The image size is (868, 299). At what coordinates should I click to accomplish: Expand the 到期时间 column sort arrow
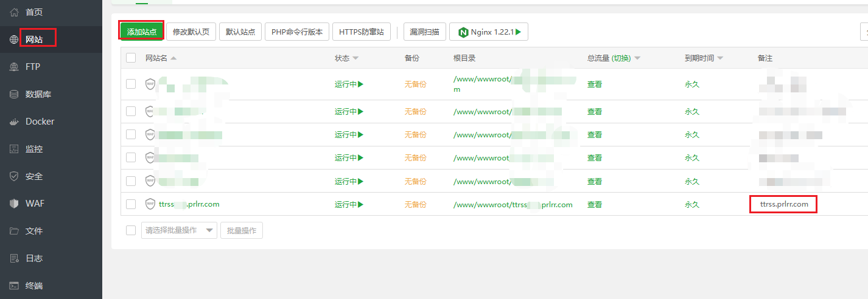[720, 58]
